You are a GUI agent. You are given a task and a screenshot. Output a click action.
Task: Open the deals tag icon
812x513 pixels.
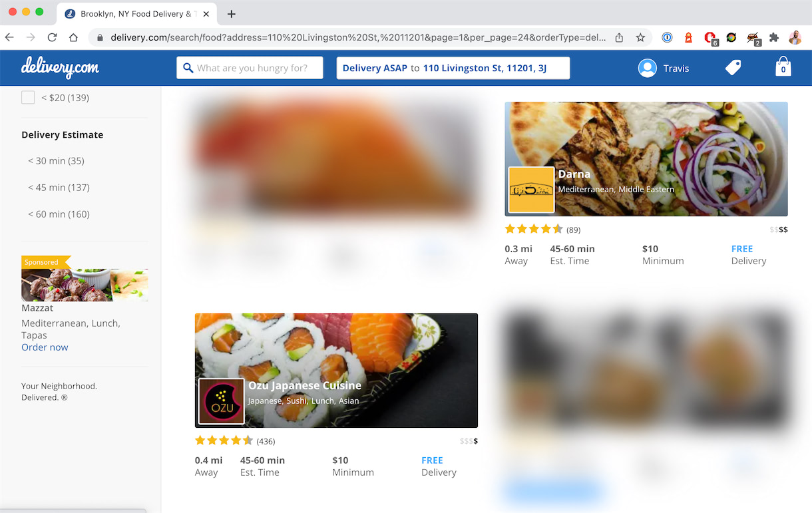(733, 67)
